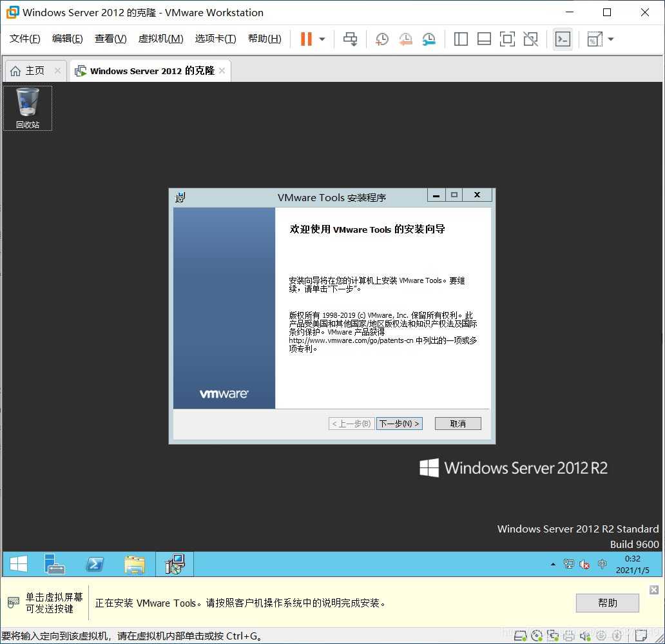Open power options dropdown next to pause

pos(322,39)
